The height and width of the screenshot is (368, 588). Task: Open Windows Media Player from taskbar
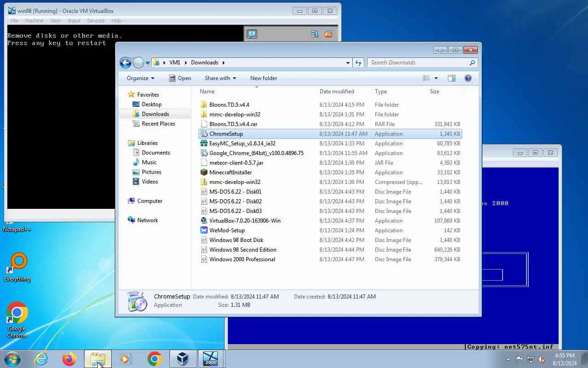[x=126, y=359]
